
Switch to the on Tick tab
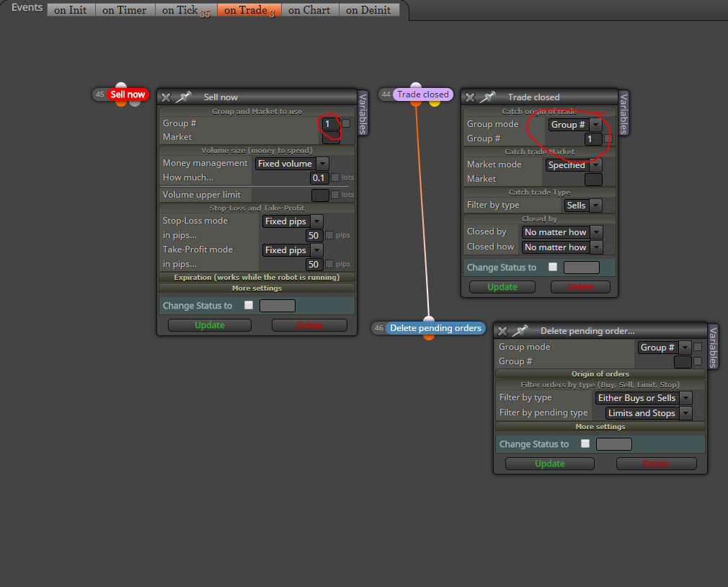pyautogui.click(x=186, y=10)
